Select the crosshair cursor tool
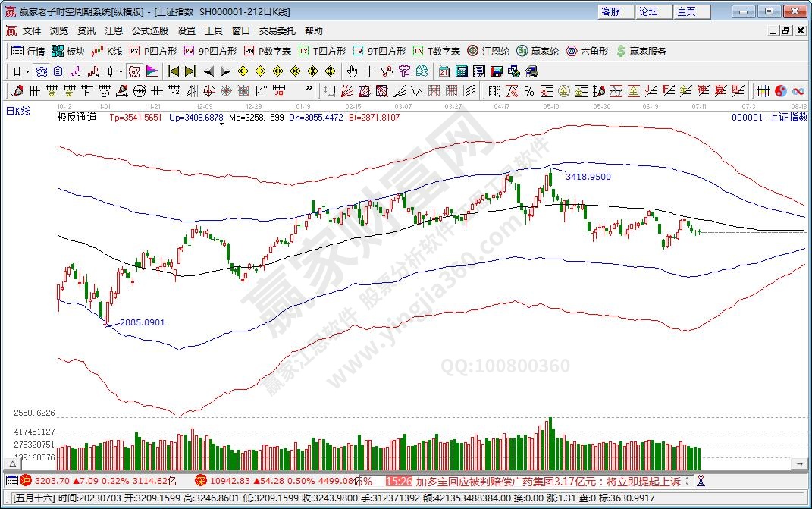Screen dimensions: 812x509 coord(369,71)
